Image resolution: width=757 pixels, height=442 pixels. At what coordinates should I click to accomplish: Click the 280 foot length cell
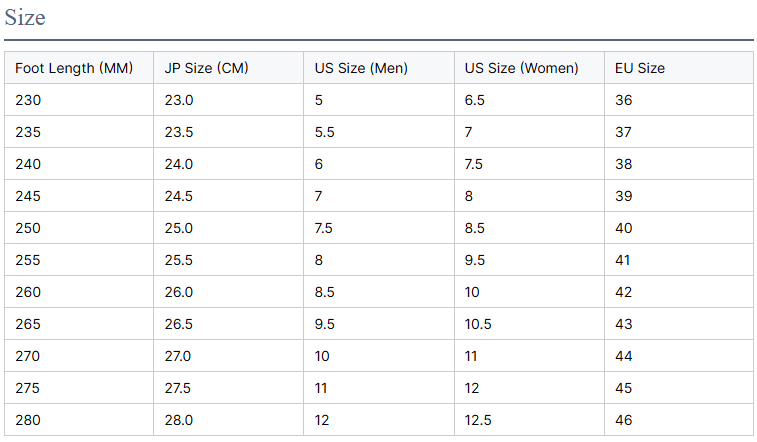click(28, 420)
